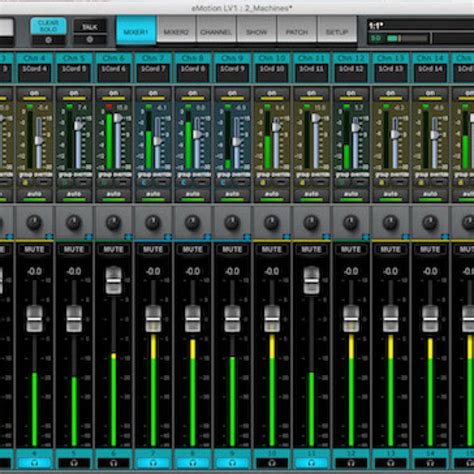This screenshot has width=474, height=474.
Task: Click the pan knob on channel 11
Action: pos(311,223)
